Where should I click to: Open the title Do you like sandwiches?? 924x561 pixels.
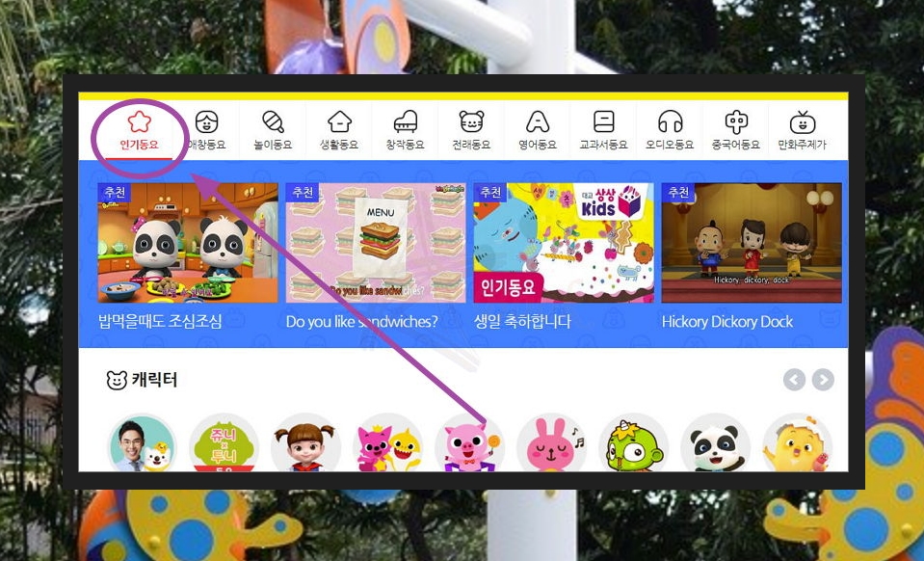[x=362, y=322]
